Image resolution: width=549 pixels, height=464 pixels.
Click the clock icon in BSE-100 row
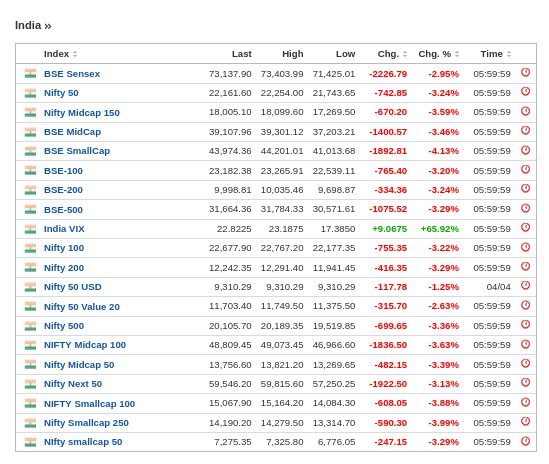pos(525,169)
